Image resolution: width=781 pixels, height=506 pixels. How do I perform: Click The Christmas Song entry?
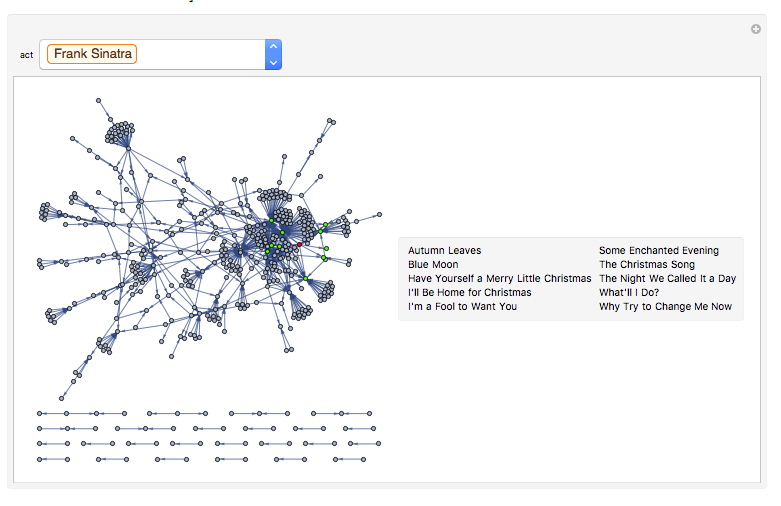[647, 264]
